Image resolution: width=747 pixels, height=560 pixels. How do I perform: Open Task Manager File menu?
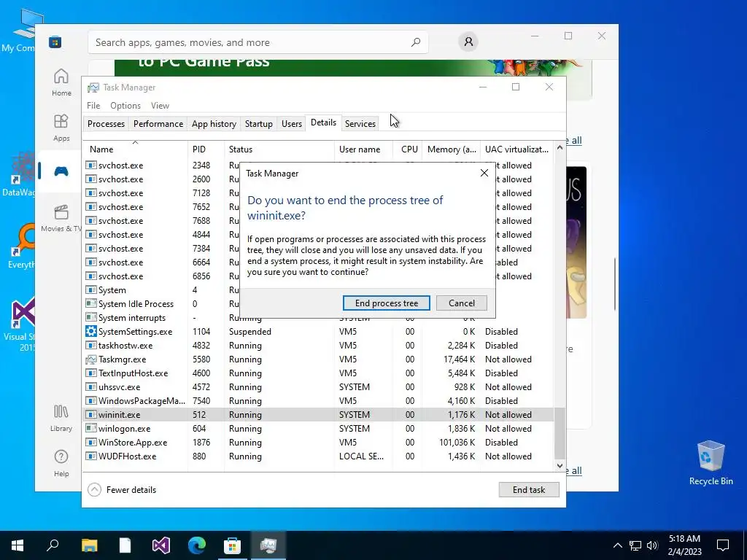93,105
